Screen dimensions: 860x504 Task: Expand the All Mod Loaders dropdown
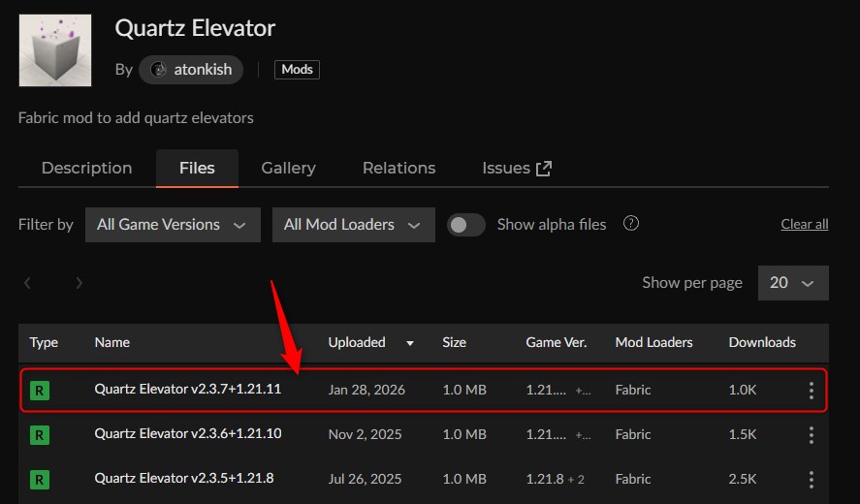click(x=353, y=224)
